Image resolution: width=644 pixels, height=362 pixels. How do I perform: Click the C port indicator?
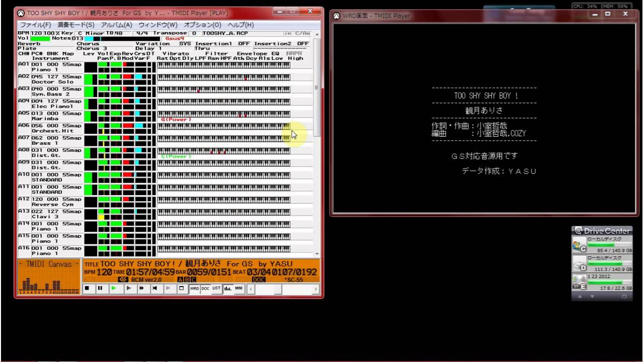click(x=193, y=280)
